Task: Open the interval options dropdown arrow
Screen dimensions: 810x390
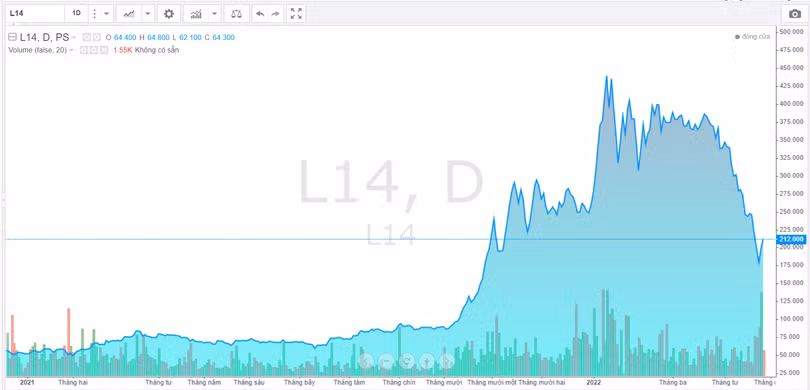Action: (x=106, y=13)
